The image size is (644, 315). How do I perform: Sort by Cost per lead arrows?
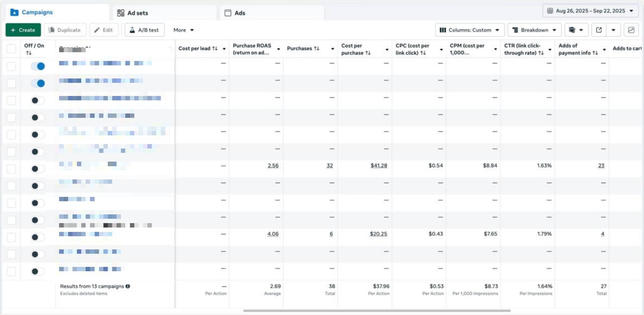pyautogui.click(x=215, y=48)
